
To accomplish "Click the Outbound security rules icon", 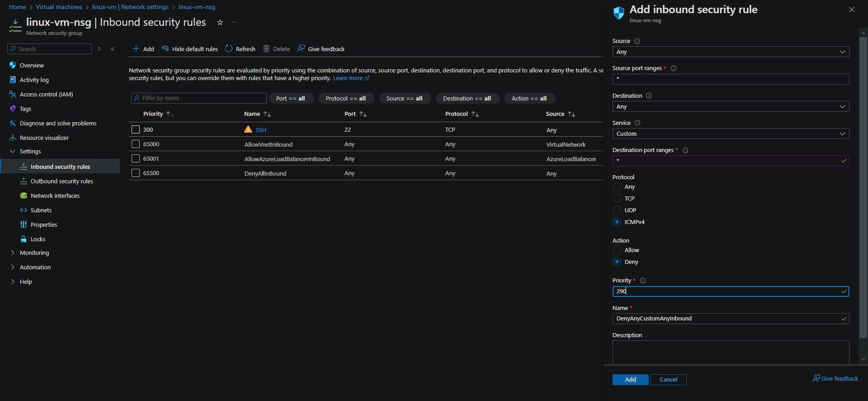I will 24,181.
